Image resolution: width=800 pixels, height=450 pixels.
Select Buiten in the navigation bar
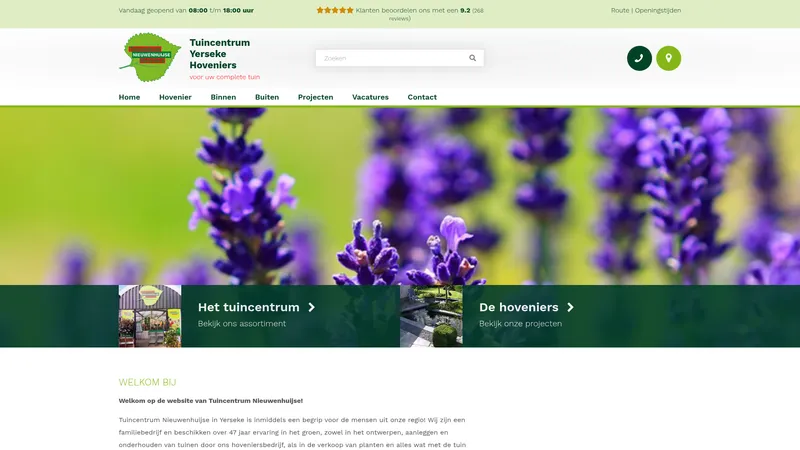pyautogui.click(x=267, y=97)
